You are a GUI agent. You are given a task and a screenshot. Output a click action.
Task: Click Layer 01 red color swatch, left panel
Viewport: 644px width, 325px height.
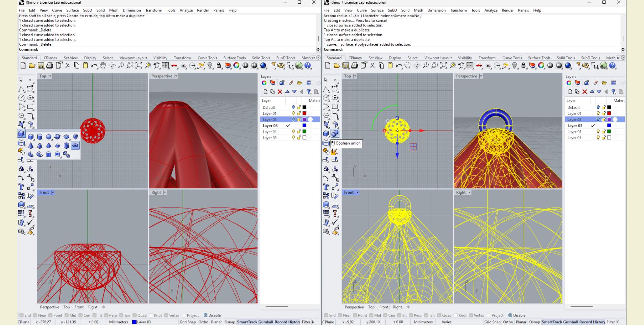point(304,113)
